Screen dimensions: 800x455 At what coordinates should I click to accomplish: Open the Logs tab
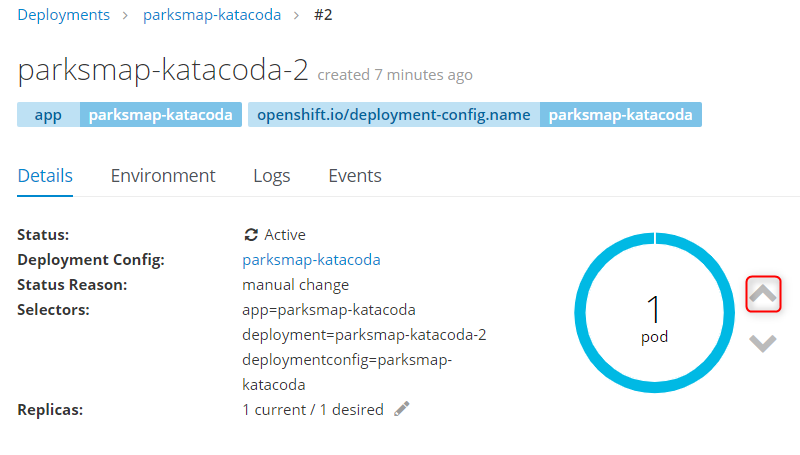[x=272, y=176]
